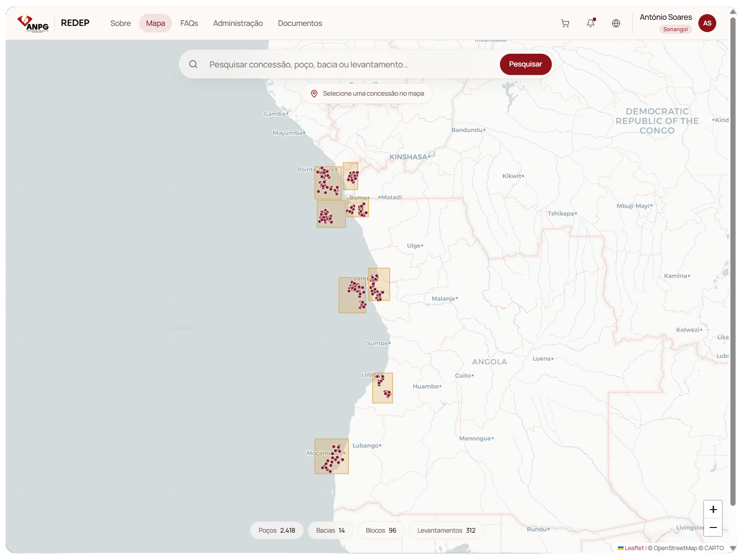Click the António Soares user name
This screenshot has width=745, height=560.
tap(666, 17)
